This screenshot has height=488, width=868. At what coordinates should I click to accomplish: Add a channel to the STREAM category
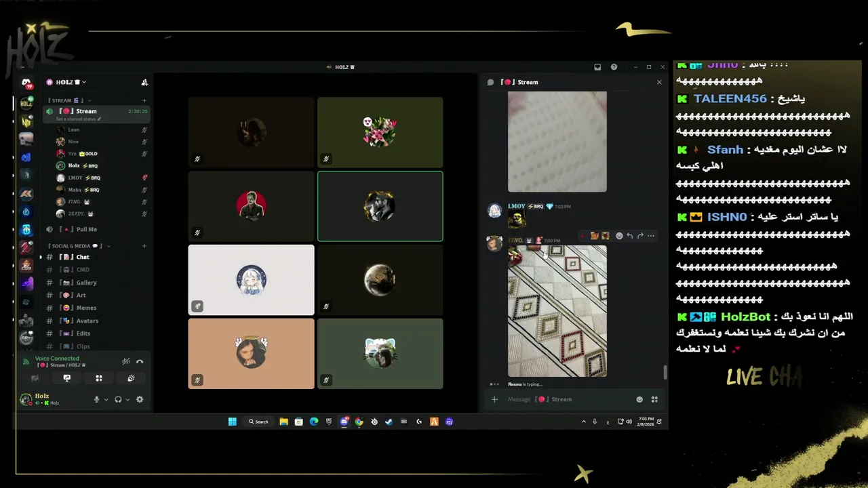coord(144,100)
